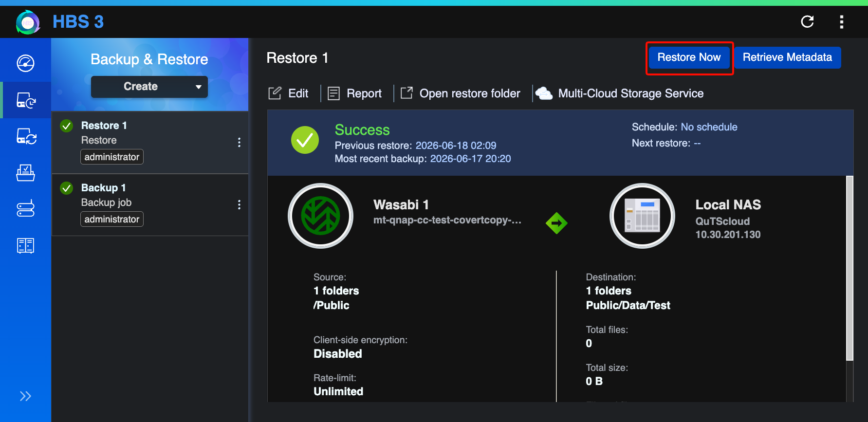Screen dimensions: 868x422
Task: Start the restore with Restore Now
Action: pyautogui.click(x=689, y=57)
